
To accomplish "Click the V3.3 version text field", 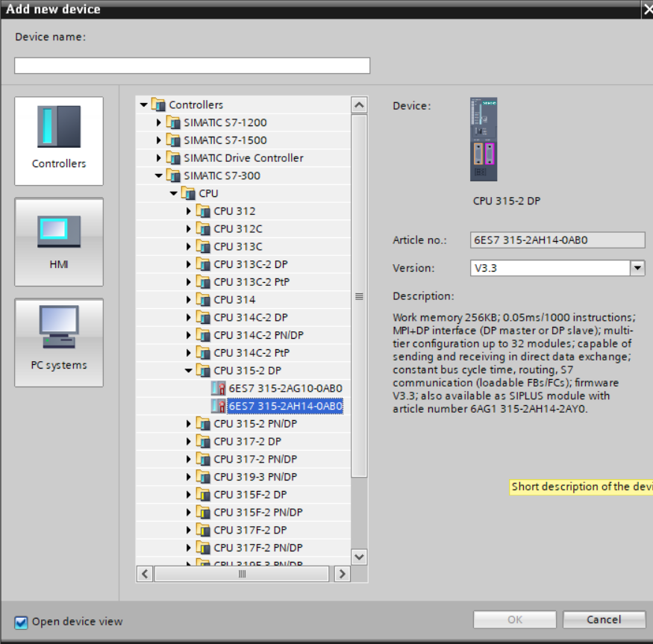I will click(x=550, y=268).
